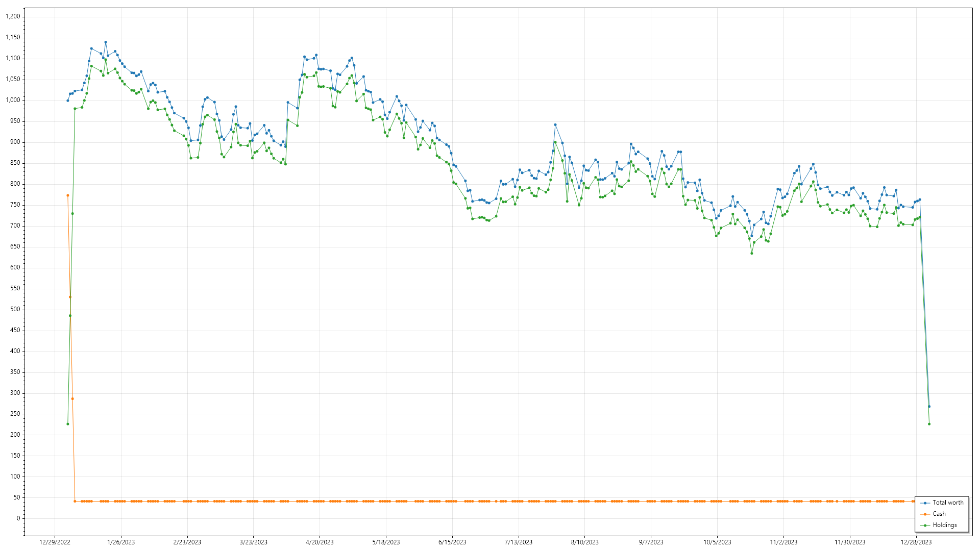Viewport: 980px width, 551px height.
Task: Click the 0 y-axis value label
Action: tap(18, 518)
